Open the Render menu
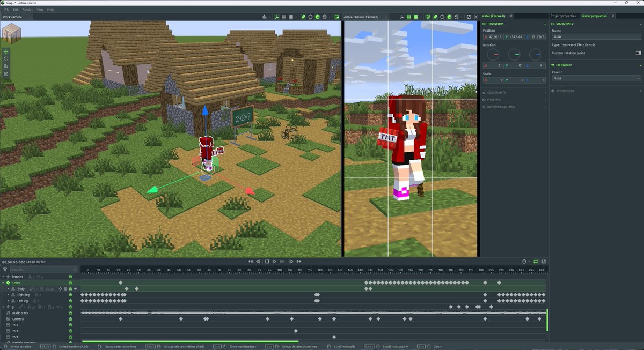The image size is (644, 350). pos(27,10)
